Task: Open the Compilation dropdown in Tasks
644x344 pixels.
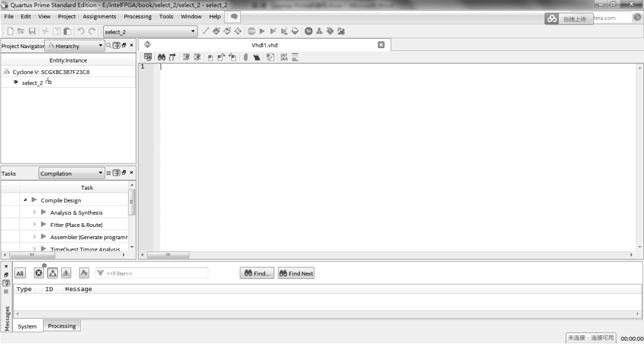Action: point(72,173)
